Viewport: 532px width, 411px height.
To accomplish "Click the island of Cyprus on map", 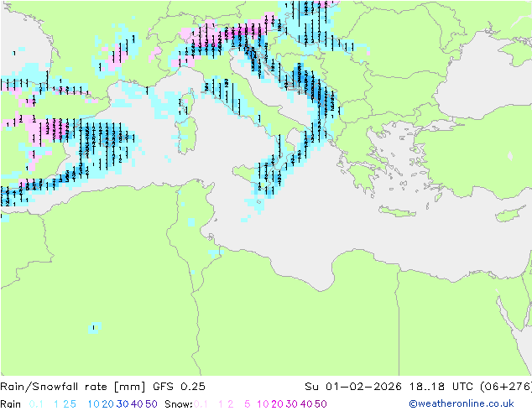I will click(x=512, y=214).
